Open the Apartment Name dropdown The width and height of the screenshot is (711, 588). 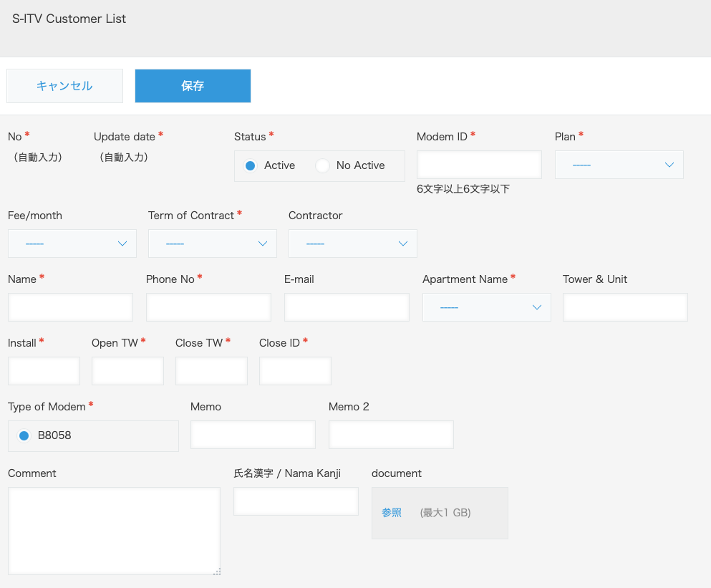coord(487,307)
